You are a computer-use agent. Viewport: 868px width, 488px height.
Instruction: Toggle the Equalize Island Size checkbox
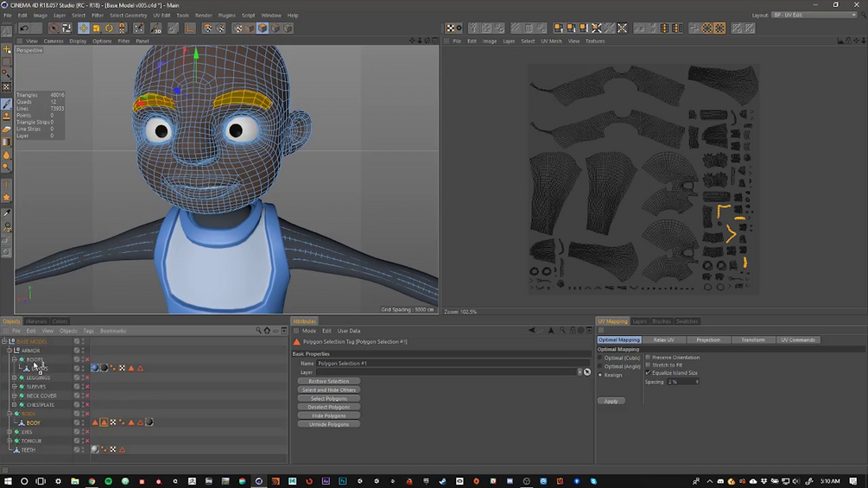pos(649,373)
